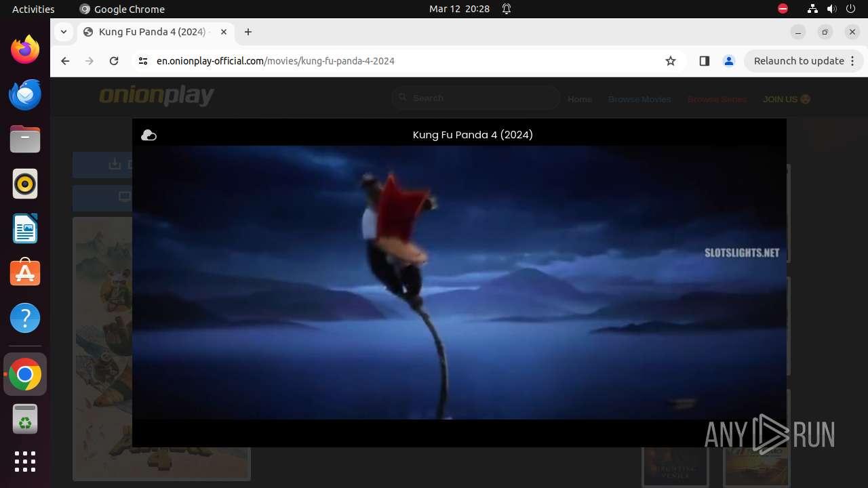The width and height of the screenshot is (868, 488).
Task: Click the red do-not-disturb indicator icon
Action: [783, 9]
